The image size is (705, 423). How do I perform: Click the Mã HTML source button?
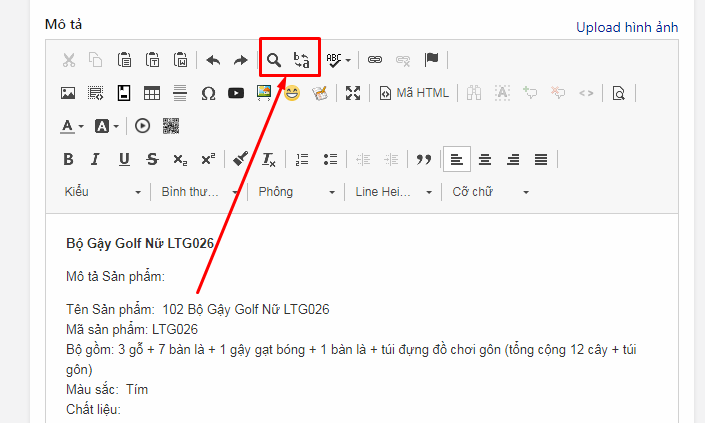(x=415, y=93)
